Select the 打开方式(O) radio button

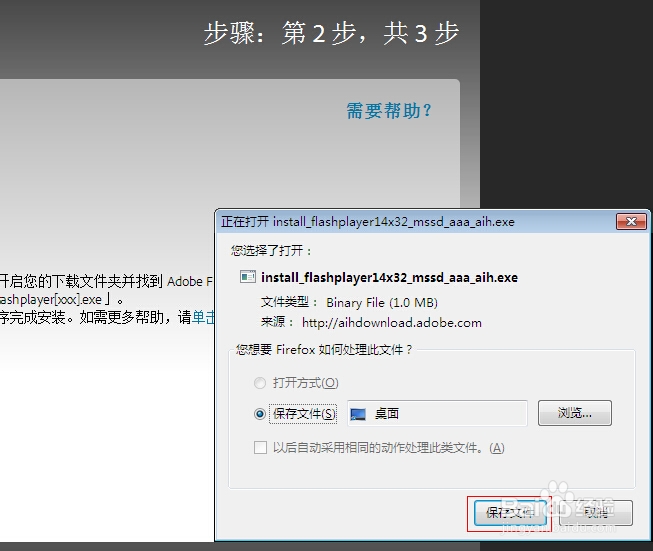[x=260, y=383]
